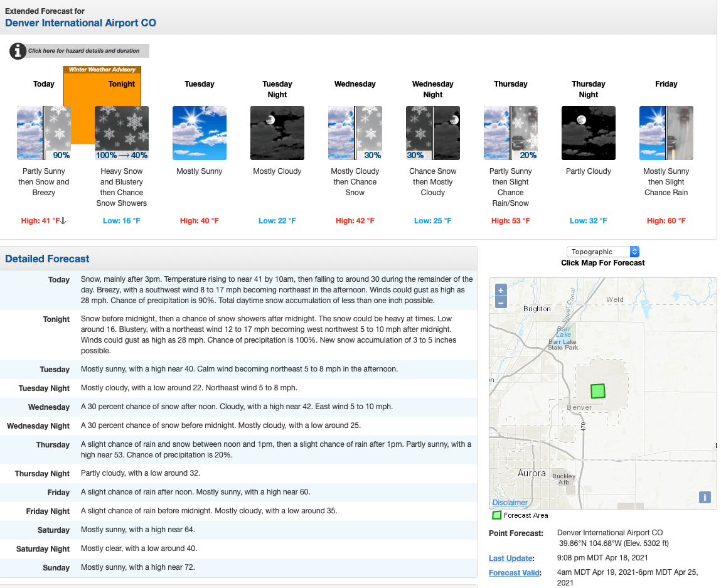
Task: Open the map Disclaimer link
Action: (510, 503)
